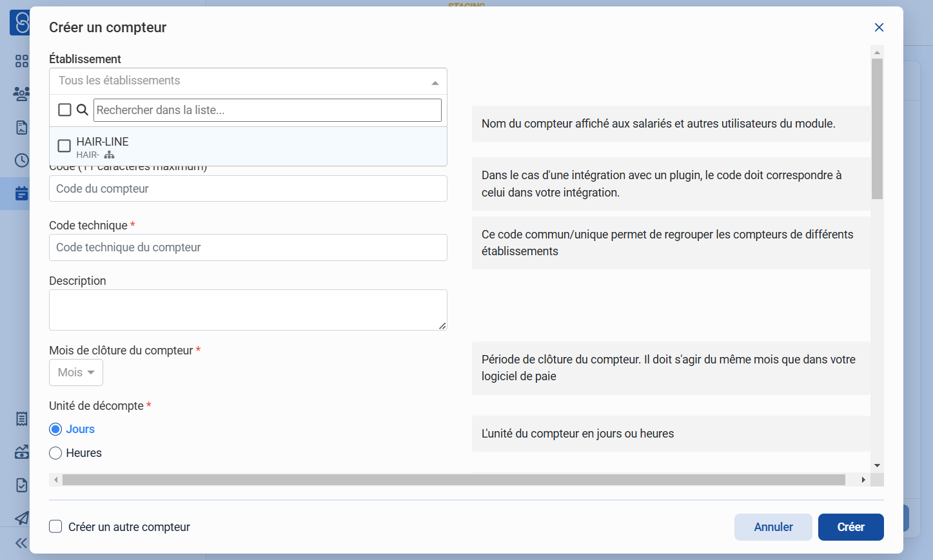Open the document icon in the sidebar
The width and height of the screenshot is (933, 560).
(x=22, y=127)
